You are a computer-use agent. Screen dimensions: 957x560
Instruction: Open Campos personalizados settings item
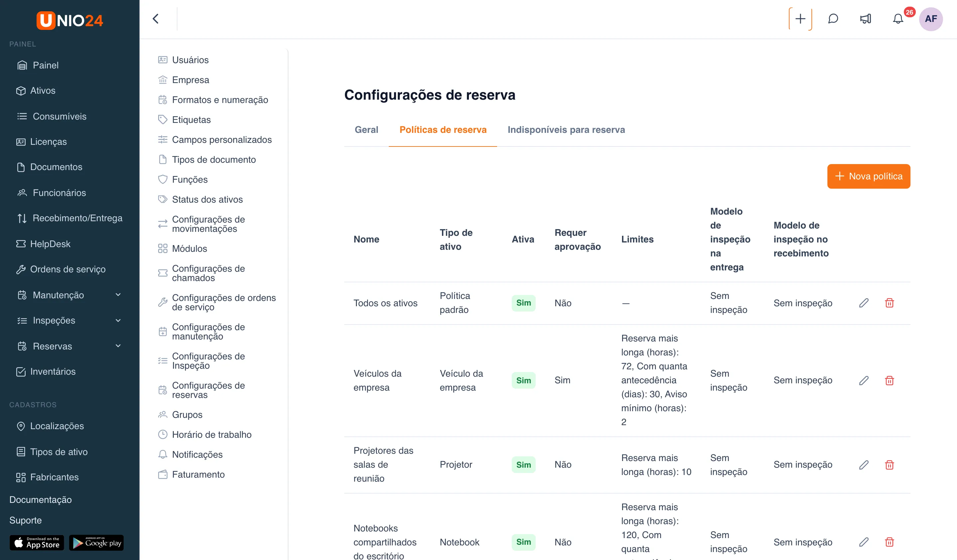point(222,139)
